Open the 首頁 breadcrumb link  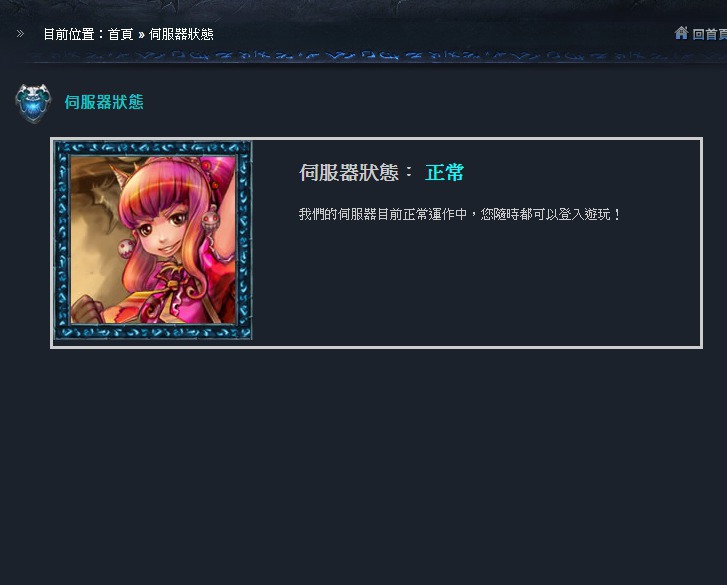[121, 34]
